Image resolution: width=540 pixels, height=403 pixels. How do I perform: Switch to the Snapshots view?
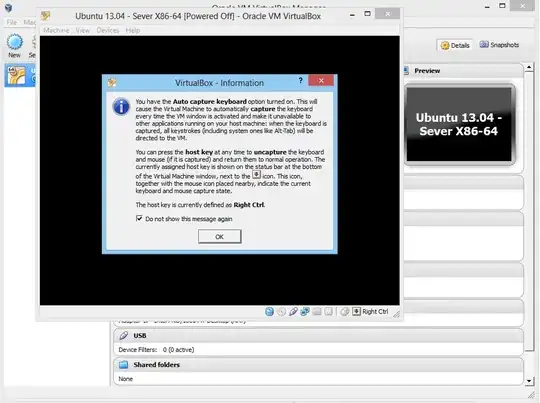[499, 45]
